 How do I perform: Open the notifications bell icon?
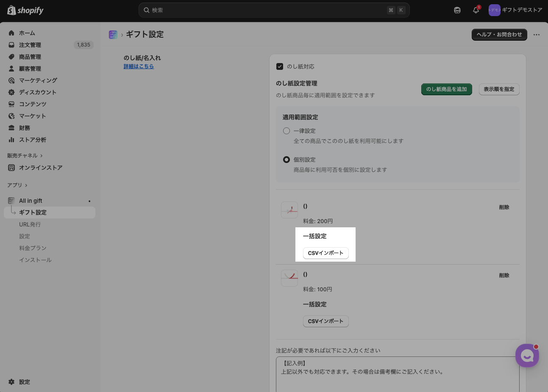tap(476, 10)
